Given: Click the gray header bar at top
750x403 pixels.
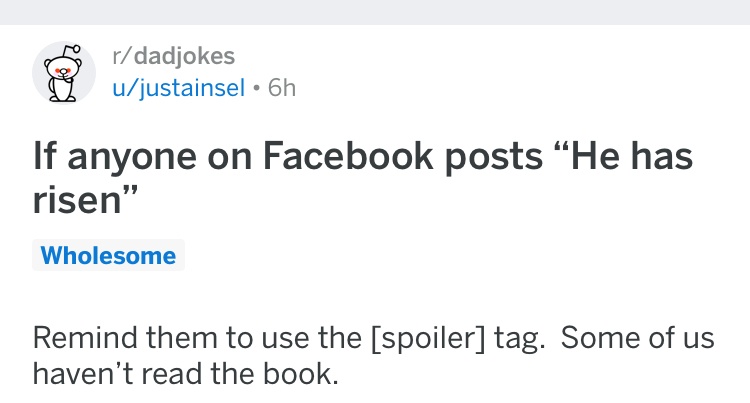Looking at the screenshot, I should pyautogui.click(x=375, y=12).
